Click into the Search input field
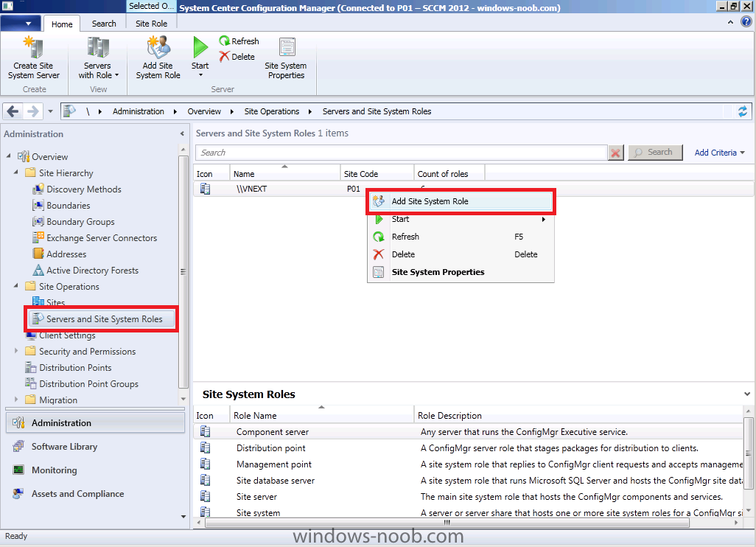The height and width of the screenshot is (547, 756). point(401,153)
